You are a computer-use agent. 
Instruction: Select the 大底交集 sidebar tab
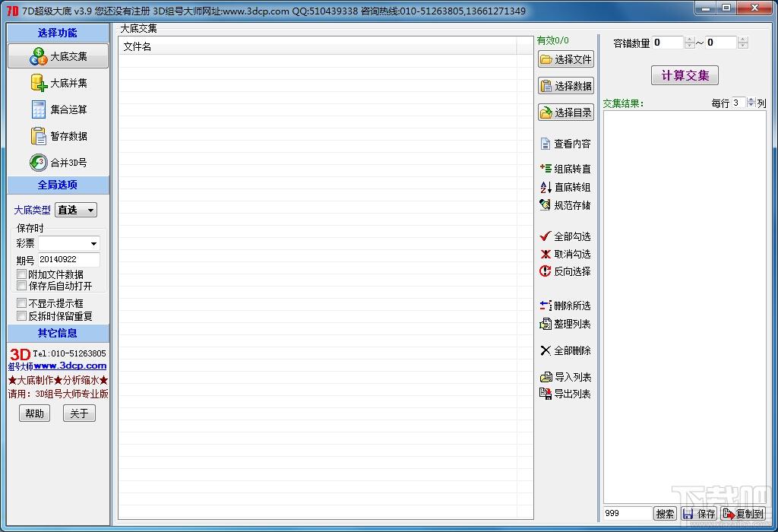click(x=58, y=56)
